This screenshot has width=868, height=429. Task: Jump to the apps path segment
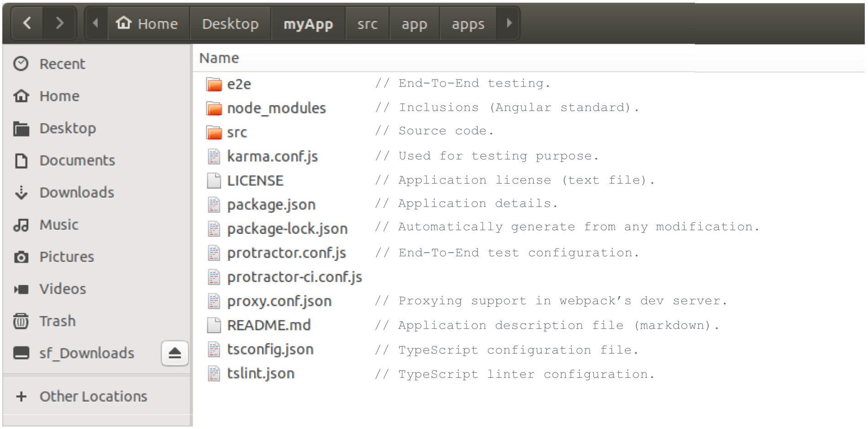[x=468, y=24]
